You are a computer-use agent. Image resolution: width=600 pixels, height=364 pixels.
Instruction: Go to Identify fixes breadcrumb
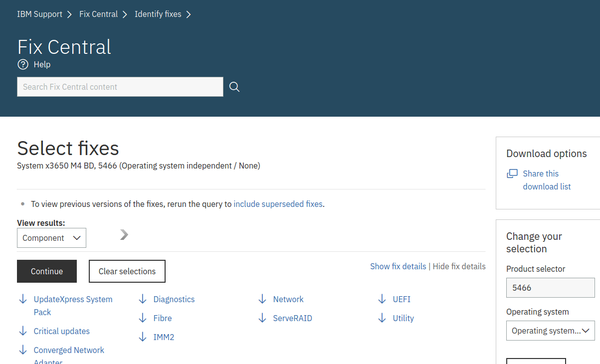coord(158,14)
